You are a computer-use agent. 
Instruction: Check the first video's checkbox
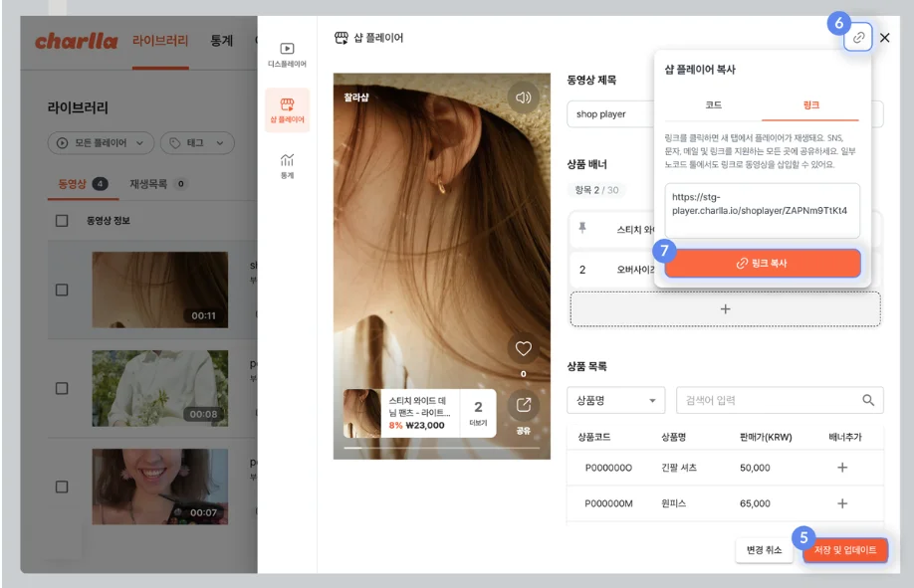[x=62, y=290]
